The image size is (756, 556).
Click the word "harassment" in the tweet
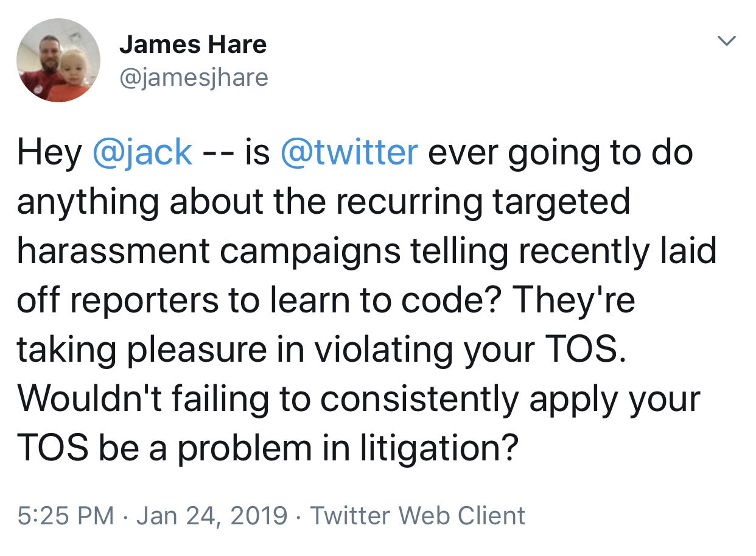[113, 250]
